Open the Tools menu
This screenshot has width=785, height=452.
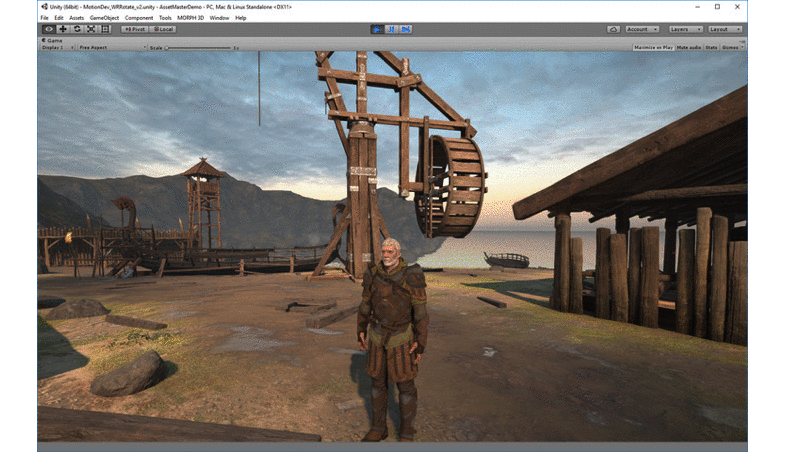[165, 18]
